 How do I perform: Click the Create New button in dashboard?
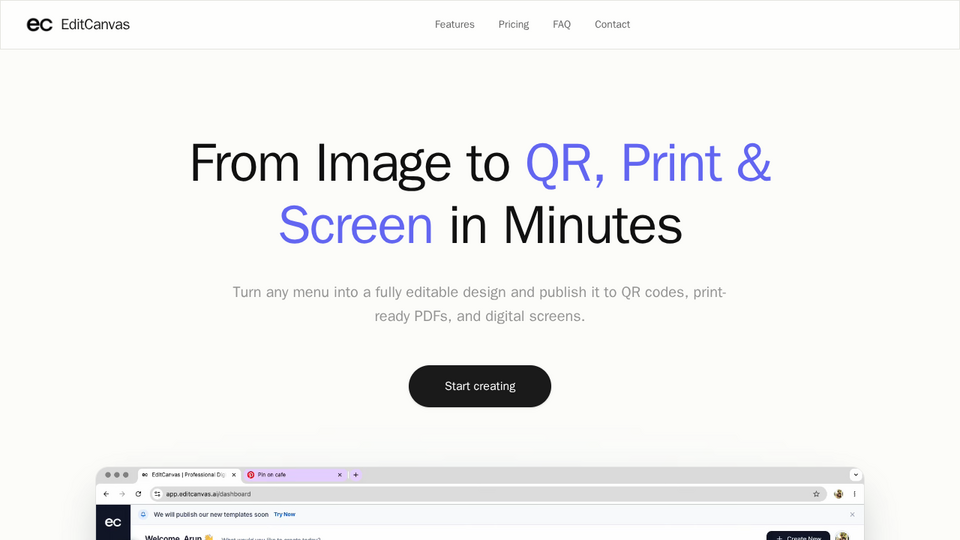coord(798,536)
